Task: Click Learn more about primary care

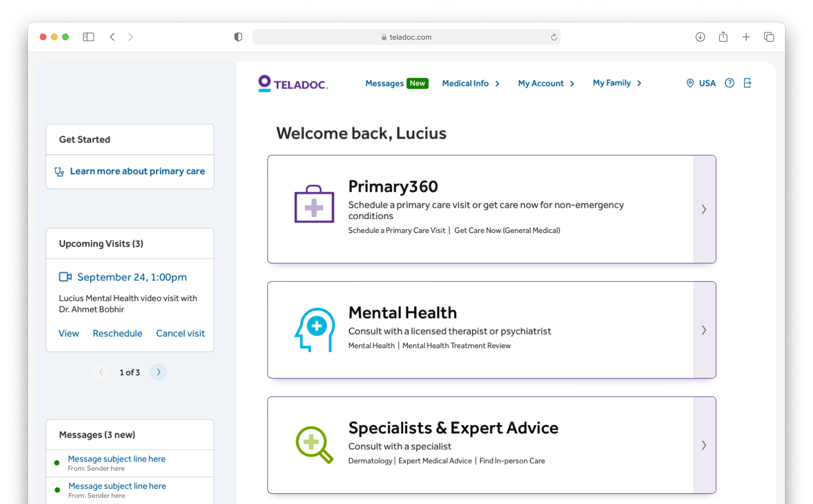Action: [x=137, y=172]
